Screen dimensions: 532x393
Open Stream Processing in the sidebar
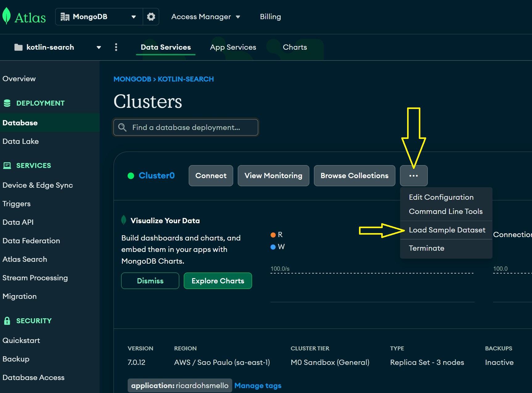(x=35, y=278)
